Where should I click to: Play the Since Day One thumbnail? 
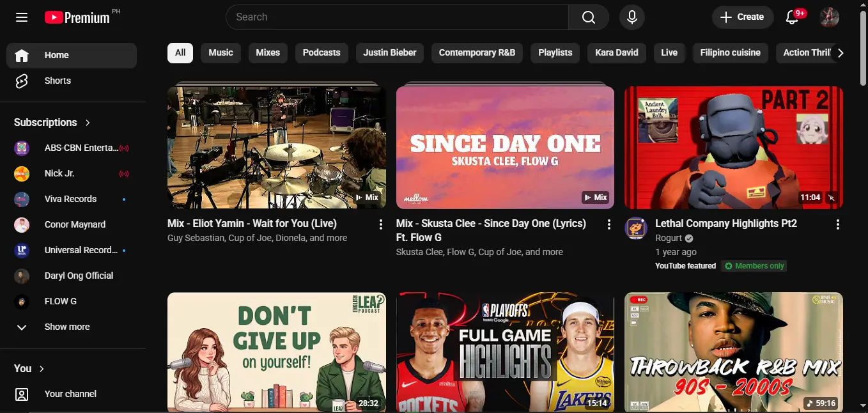pos(505,148)
